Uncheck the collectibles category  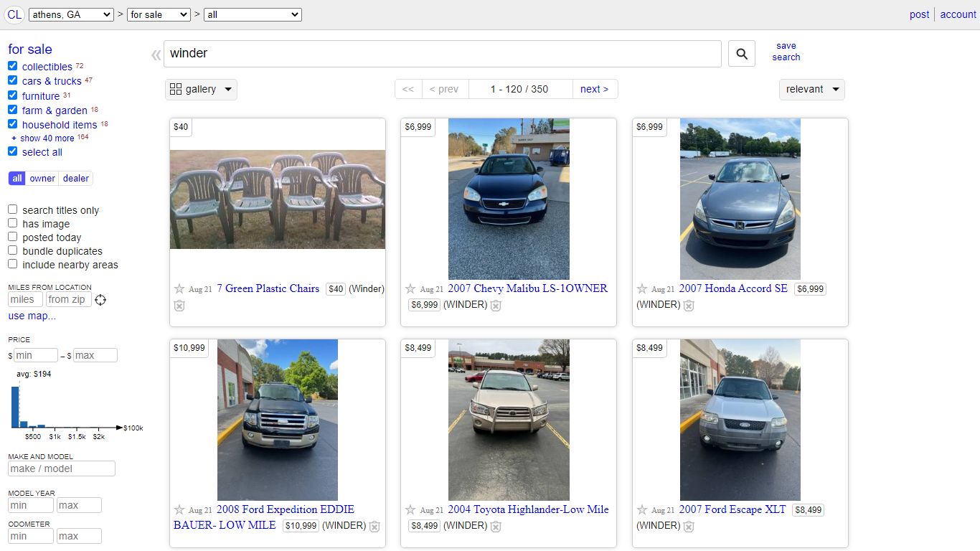13,66
